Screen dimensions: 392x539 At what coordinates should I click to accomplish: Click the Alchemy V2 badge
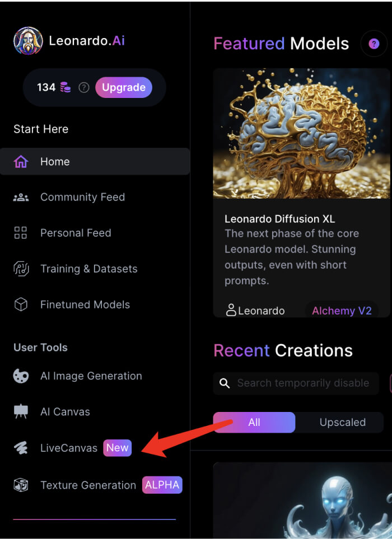pyautogui.click(x=342, y=311)
